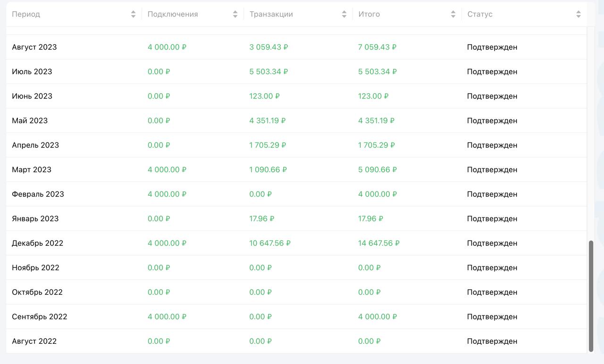Select the Декабрь 2022 period row

click(296, 243)
